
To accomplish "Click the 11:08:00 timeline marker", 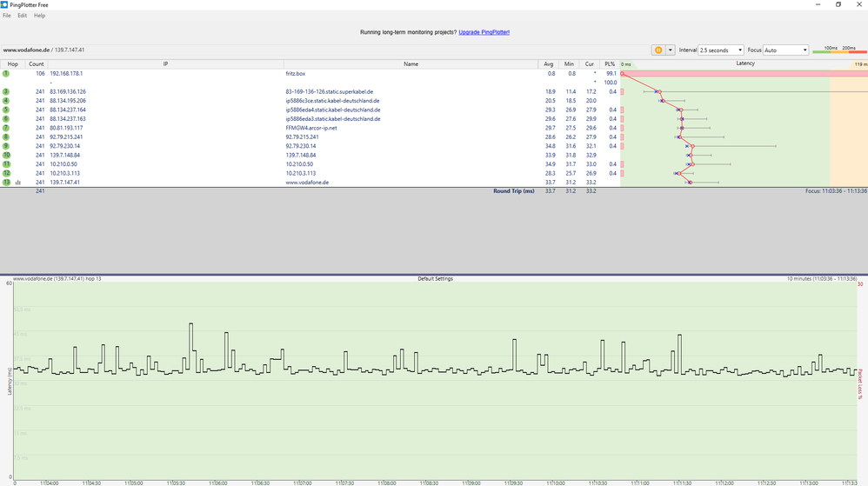I will point(387,483).
